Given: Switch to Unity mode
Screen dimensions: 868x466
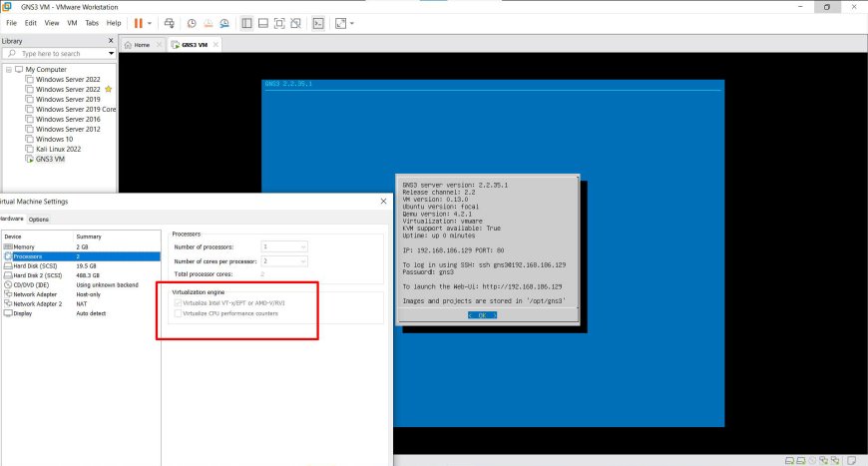Looking at the screenshot, I should click(295, 23).
